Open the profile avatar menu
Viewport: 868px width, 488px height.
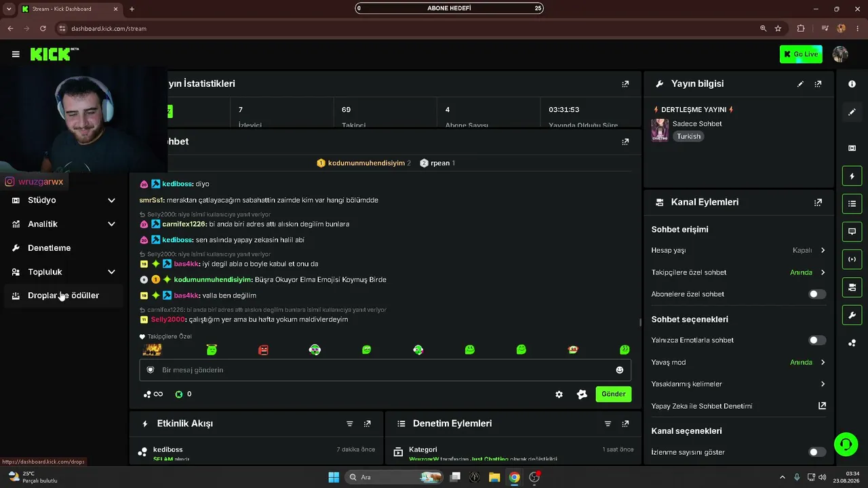[x=840, y=54]
